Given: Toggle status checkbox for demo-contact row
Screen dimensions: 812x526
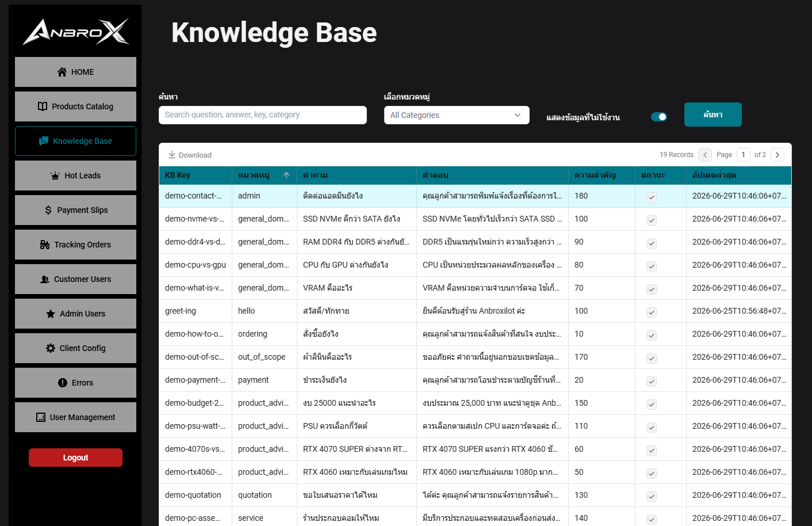Looking at the screenshot, I should point(652,197).
